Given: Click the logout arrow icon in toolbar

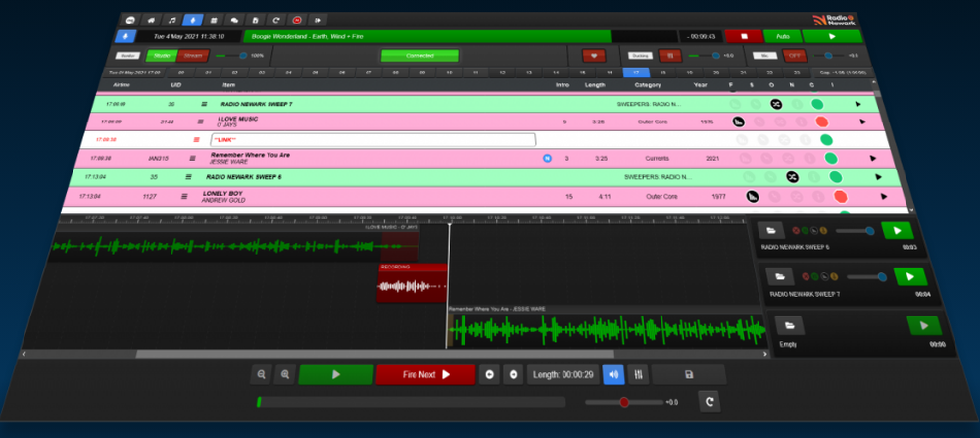Looking at the screenshot, I should (318, 20).
